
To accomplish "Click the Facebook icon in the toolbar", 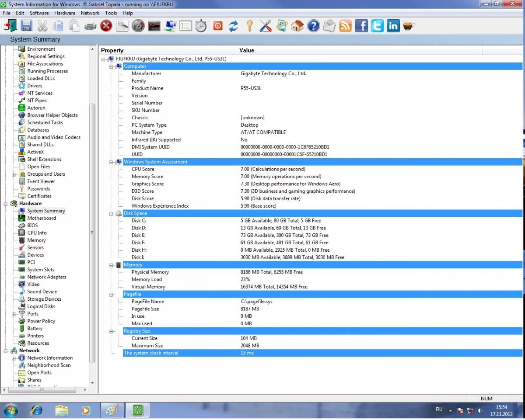I will 361,26.
